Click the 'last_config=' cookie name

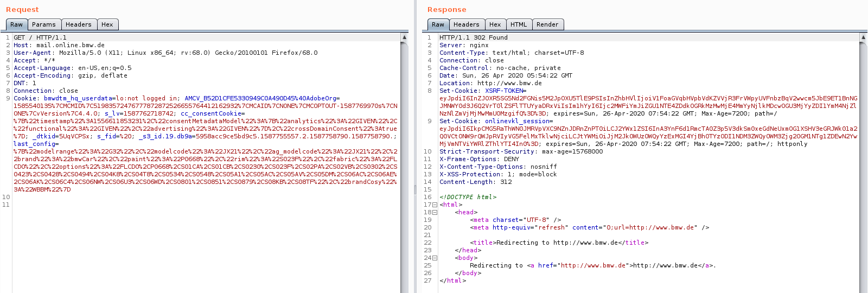(36, 144)
